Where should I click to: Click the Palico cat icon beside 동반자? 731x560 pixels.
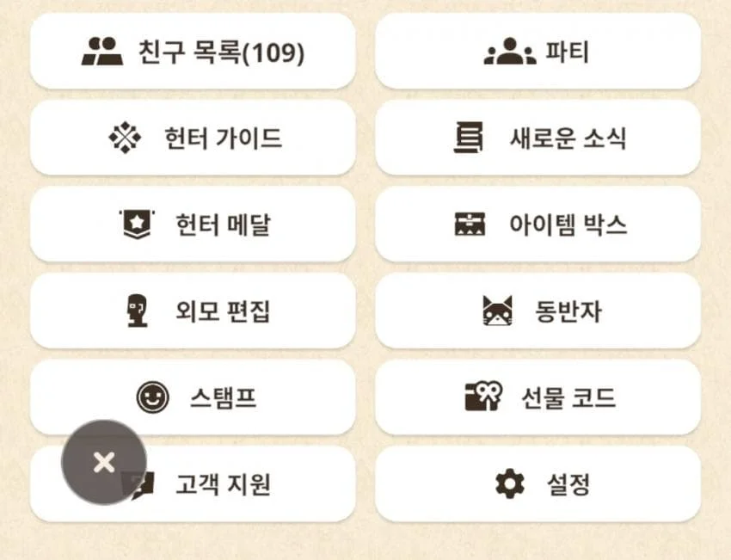click(x=497, y=311)
